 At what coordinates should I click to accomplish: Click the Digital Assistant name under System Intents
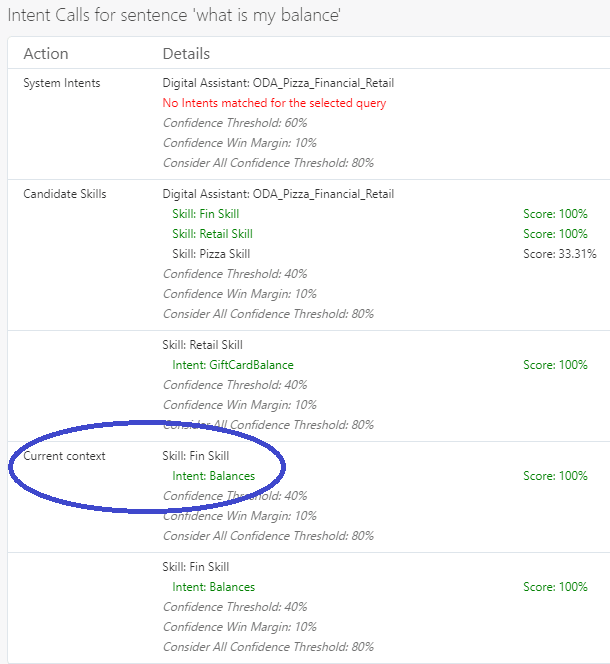tap(278, 83)
